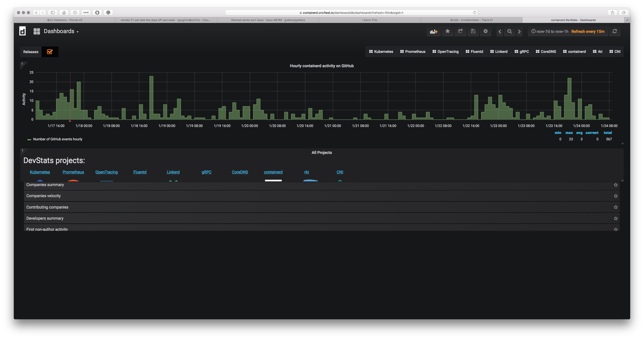Screen dimensions: 644x339
Task: Open the Share dashboard icon
Action: coord(461,31)
